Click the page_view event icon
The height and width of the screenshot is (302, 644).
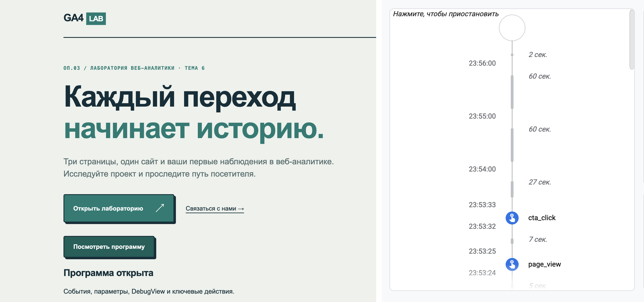pos(512,264)
